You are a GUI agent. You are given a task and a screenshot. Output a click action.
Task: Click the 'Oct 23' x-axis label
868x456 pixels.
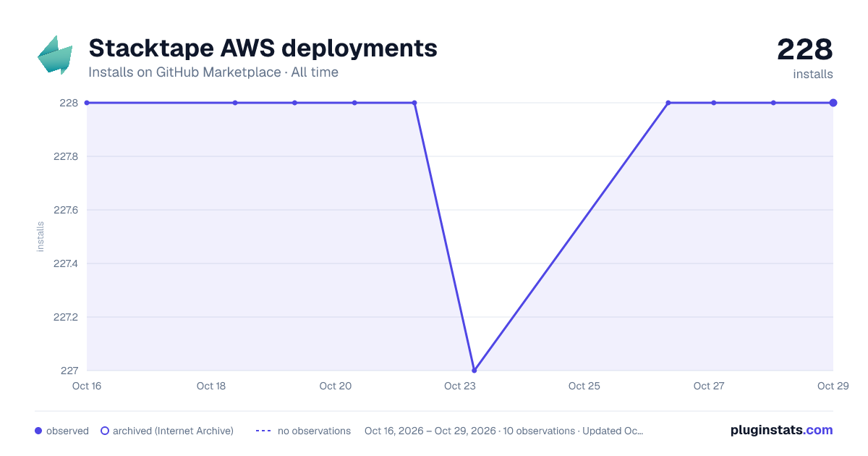tap(460, 386)
